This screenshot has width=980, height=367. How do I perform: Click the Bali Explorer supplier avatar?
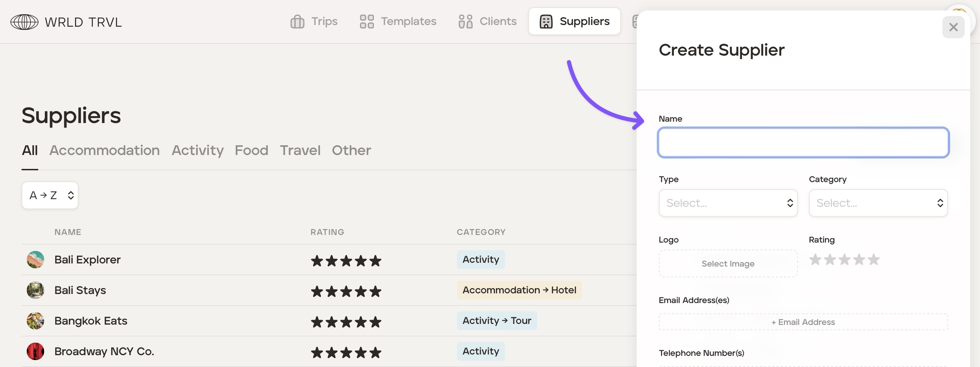tap(35, 260)
